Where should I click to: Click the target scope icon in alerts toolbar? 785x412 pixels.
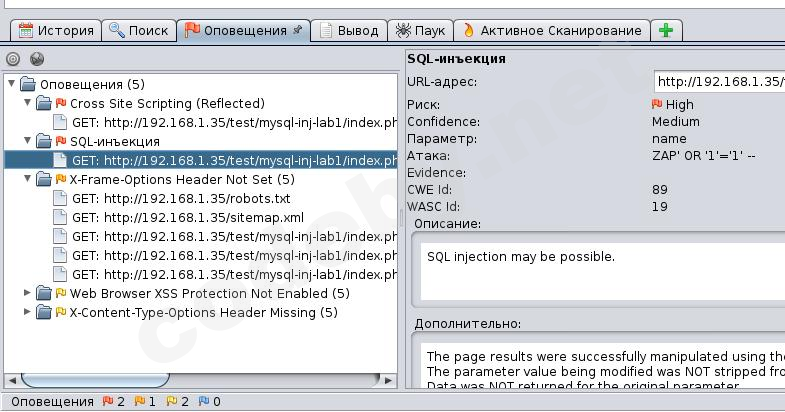[x=13, y=59]
